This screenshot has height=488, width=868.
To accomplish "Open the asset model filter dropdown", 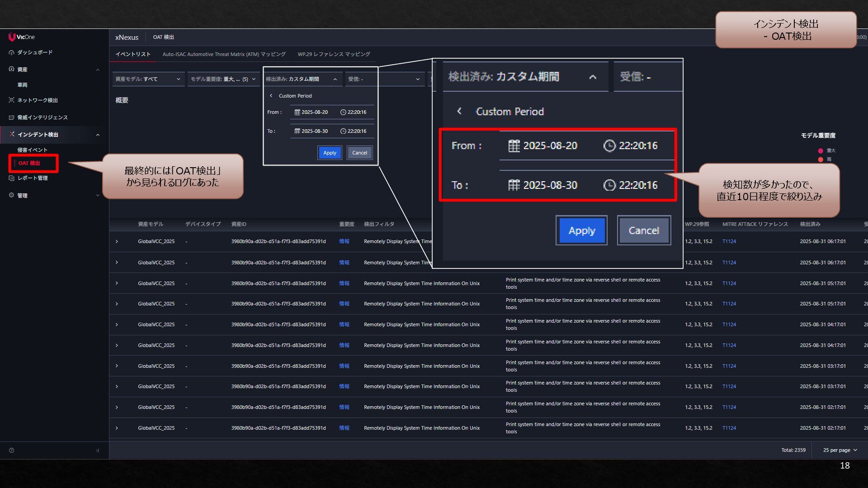I will [148, 79].
